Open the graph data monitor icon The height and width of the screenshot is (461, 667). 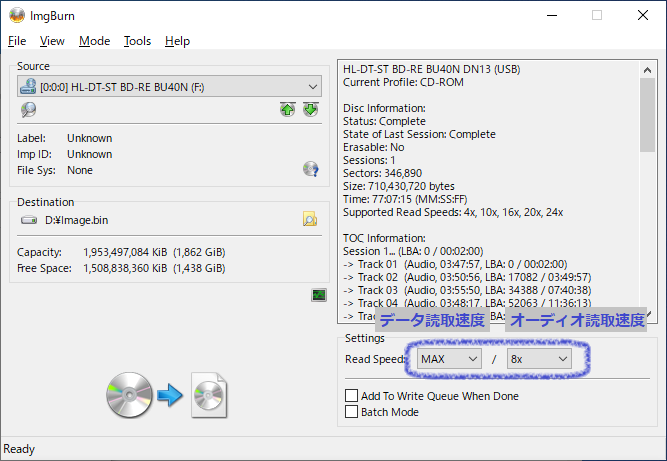point(319,295)
